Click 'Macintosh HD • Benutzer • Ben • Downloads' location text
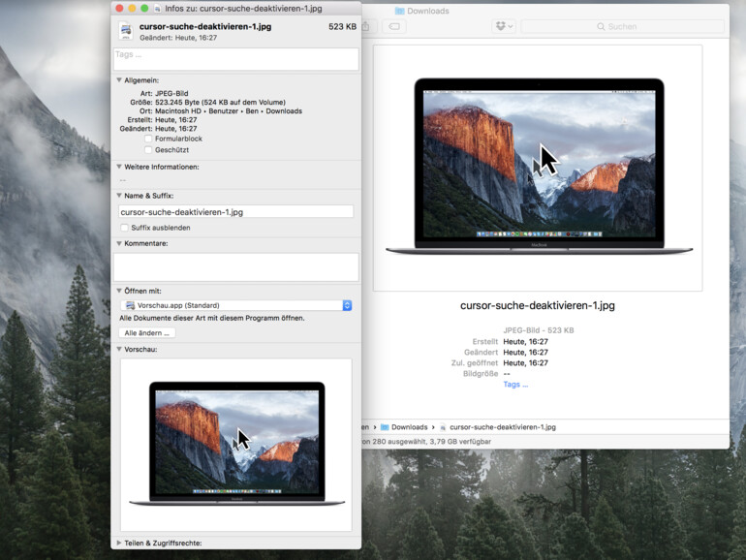Screen dimensions: 746x560 pos(229,110)
